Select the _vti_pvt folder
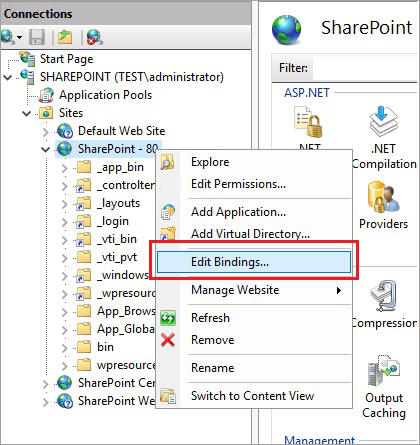The width and height of the screenshot is (420, 445). 117,257
